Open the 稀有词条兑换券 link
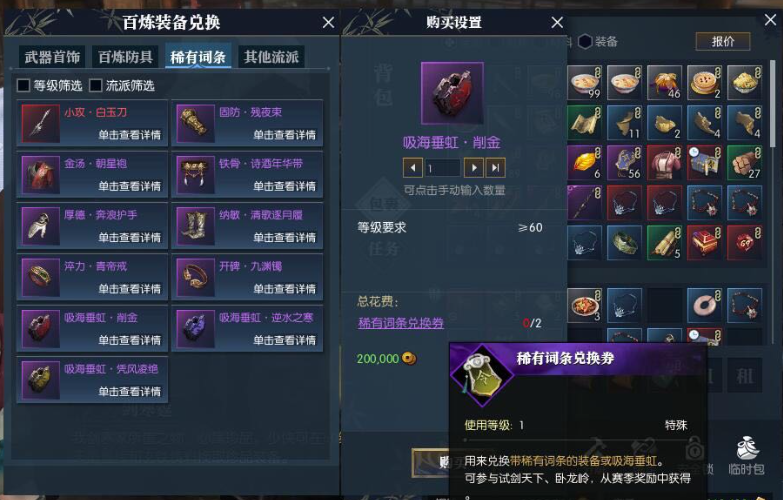783x500 pixels. [400, 323]
